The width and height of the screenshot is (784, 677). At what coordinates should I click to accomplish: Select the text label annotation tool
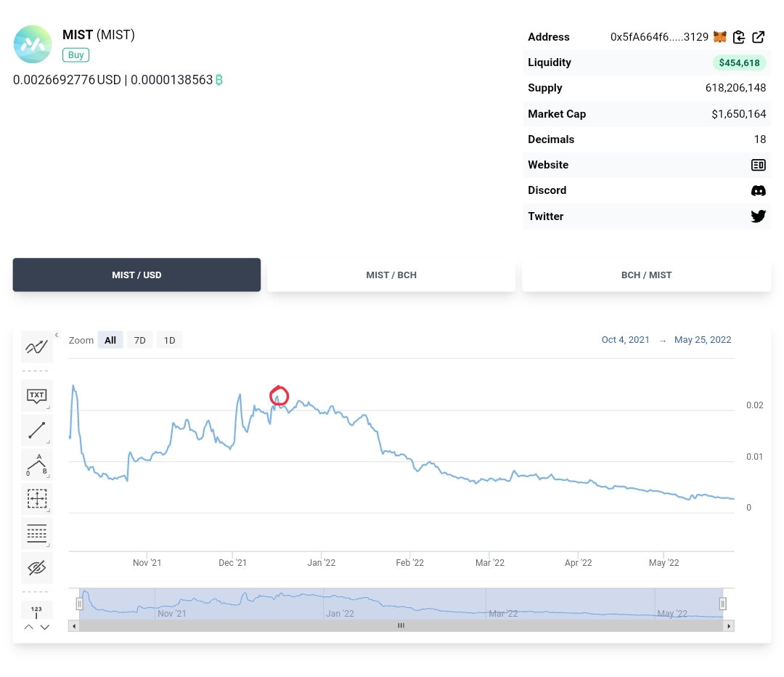point(36,396)
